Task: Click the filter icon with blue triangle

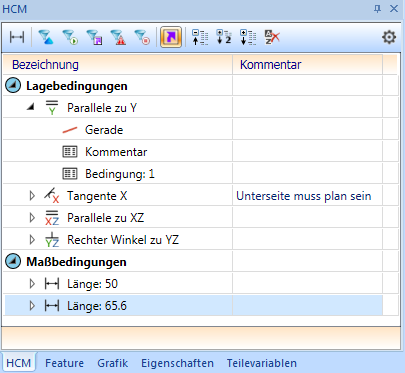Action: [x=46, y=37]
